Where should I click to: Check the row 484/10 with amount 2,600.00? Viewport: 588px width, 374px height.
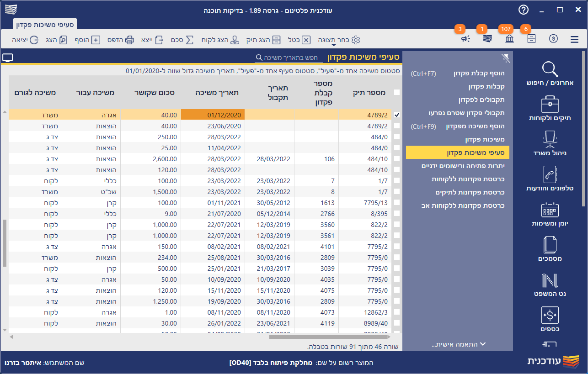click(396, 158)
